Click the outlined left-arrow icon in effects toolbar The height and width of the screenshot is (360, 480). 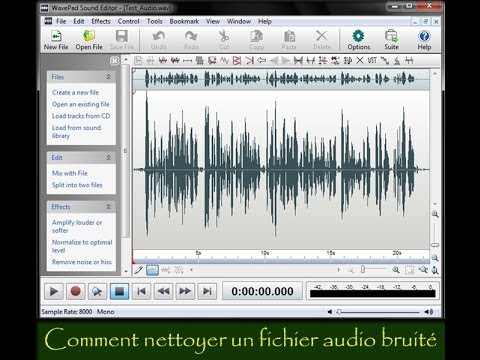[261, 60]
